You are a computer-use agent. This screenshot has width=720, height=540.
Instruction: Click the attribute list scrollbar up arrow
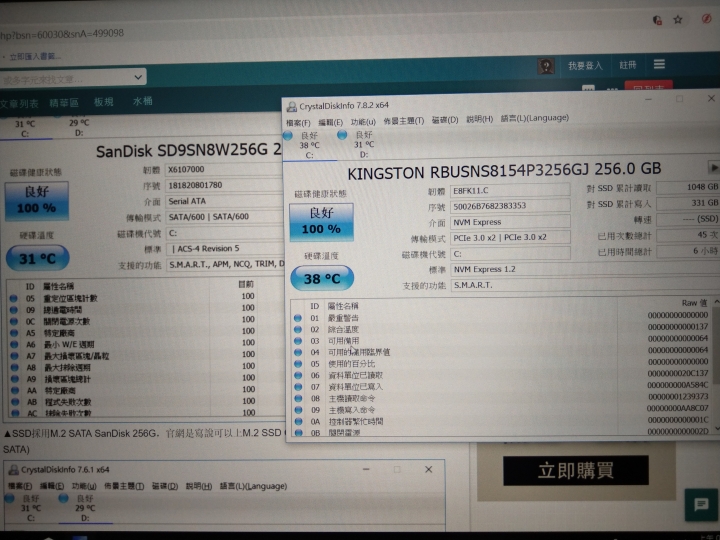pos(716,302)
